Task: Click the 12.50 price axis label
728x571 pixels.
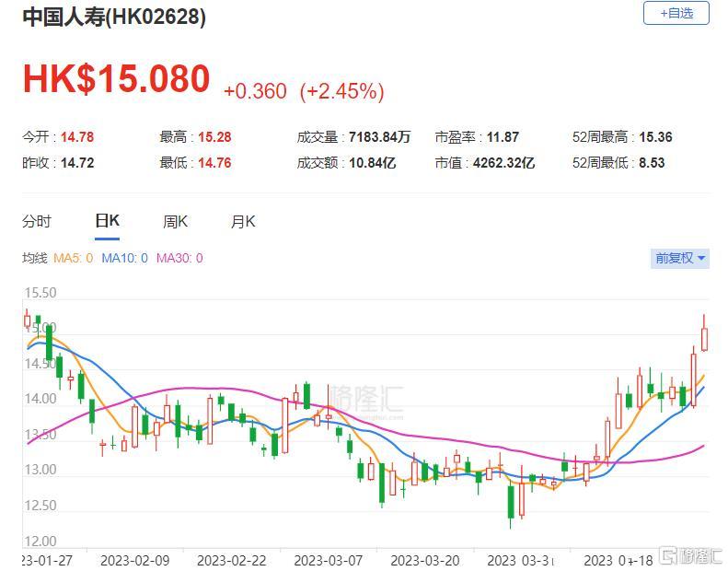Action: (x=40, y=506)
